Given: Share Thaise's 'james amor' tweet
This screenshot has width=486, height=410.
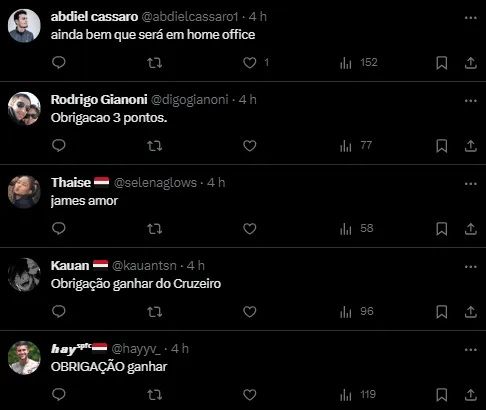Looking at the screenshot, I should (471, 229).
